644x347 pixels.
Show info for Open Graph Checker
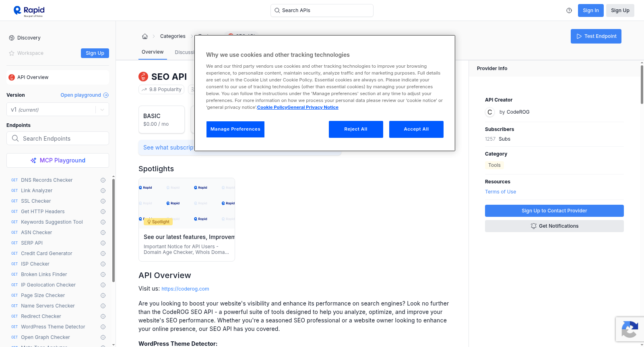103,337
